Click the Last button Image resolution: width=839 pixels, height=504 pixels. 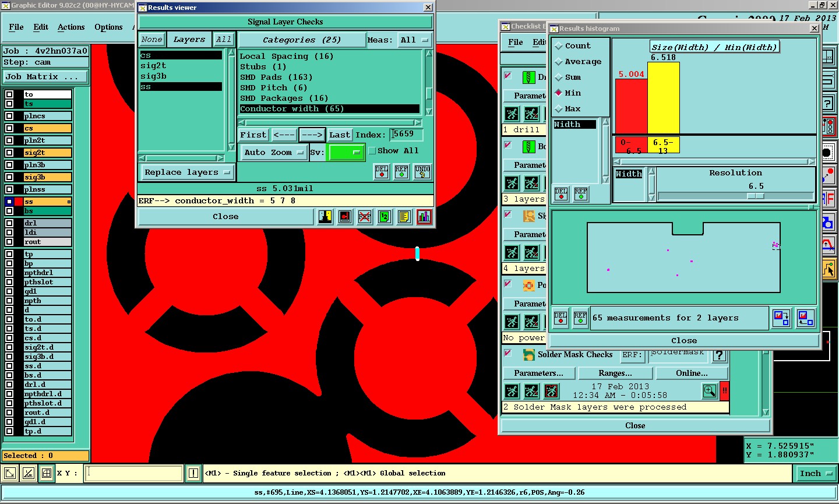click(x=340, y=135)
